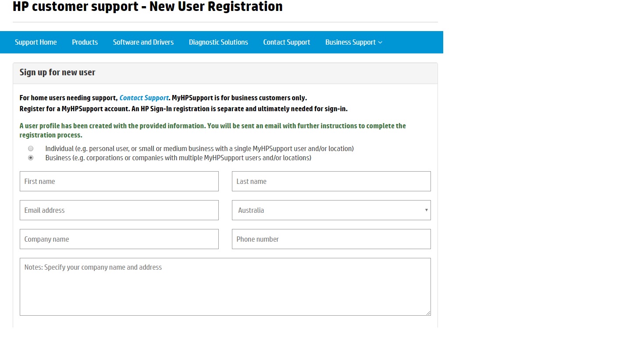
Task: Select the Business account type radio button
Action: click(x=31, y=158)
